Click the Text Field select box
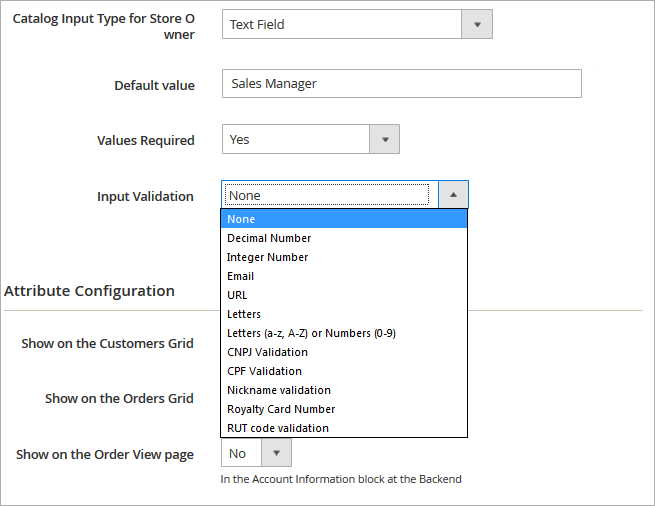 point(341,24)
